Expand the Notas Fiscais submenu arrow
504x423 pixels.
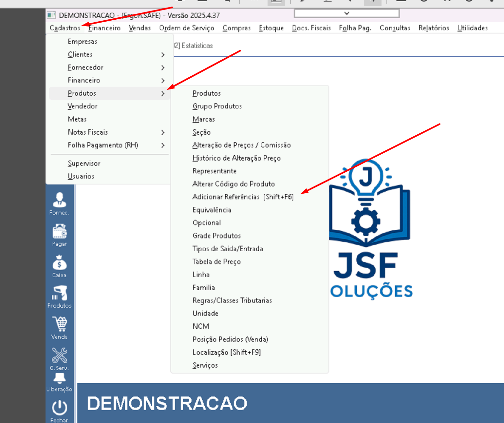(x=163, y=132)
